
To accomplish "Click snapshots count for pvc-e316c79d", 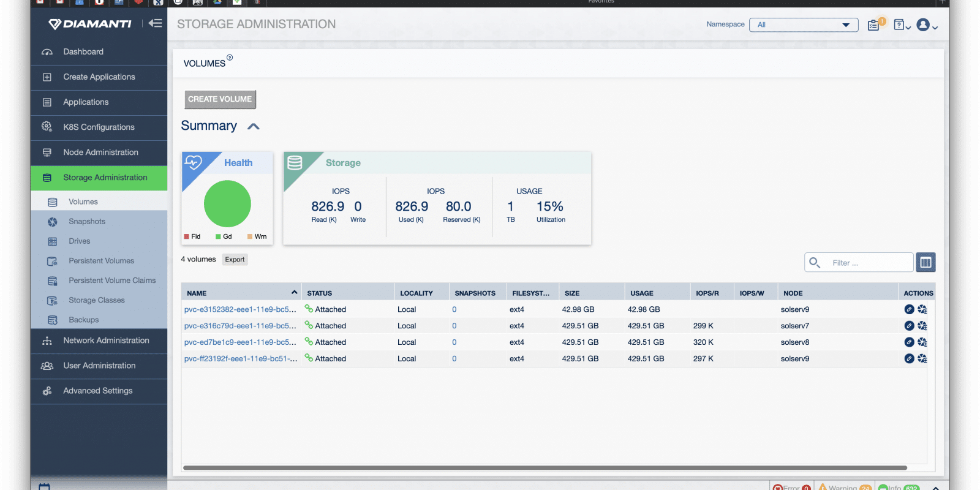I will [x=454, y=326].
